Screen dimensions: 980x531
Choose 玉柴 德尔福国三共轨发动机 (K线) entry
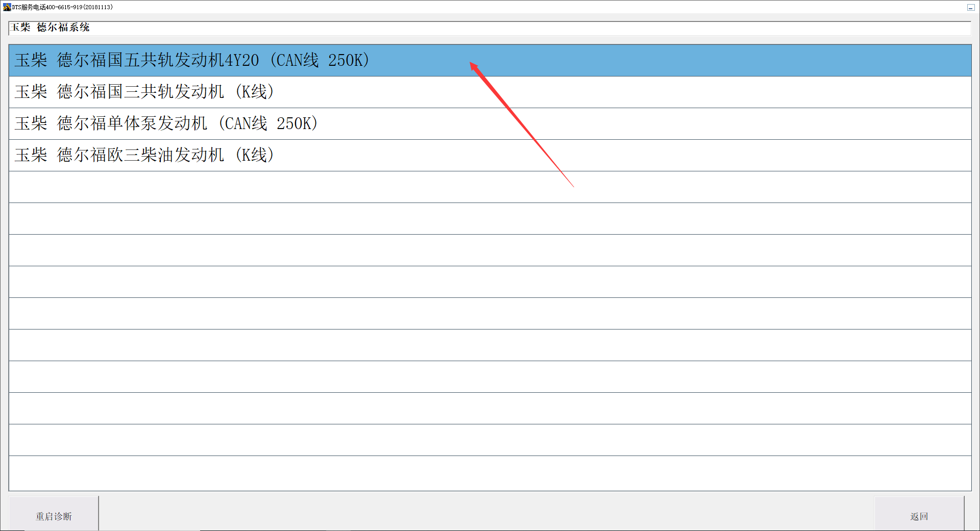(490, 92)
